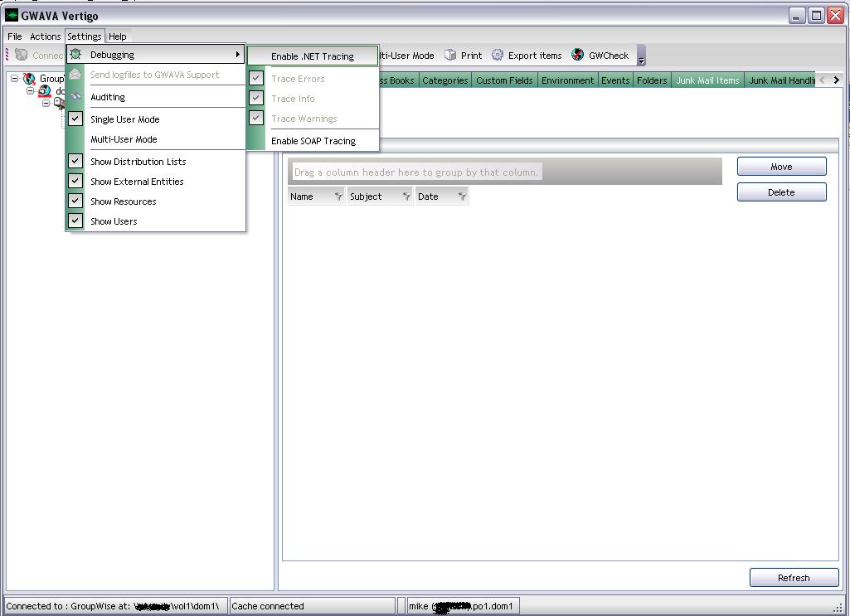
Task: Click the Export items gear icon
Action: [497, 56]
